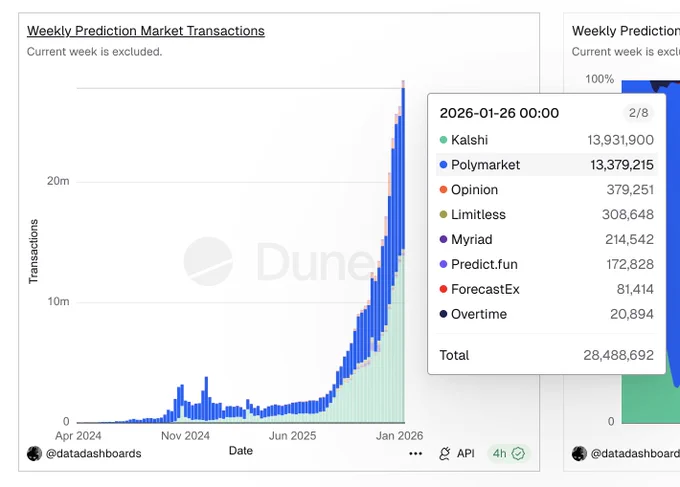680x487 pixels.
Task: Click the orange Opinion color dot
Action: click(x=443, y=190)
